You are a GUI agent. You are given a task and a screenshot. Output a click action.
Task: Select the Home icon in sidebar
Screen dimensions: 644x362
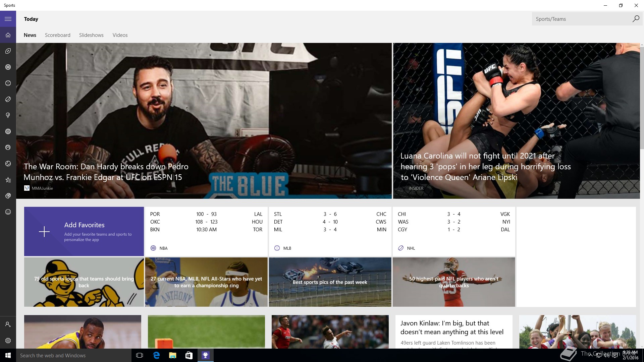pyautogui.click(x=8, y=35)
